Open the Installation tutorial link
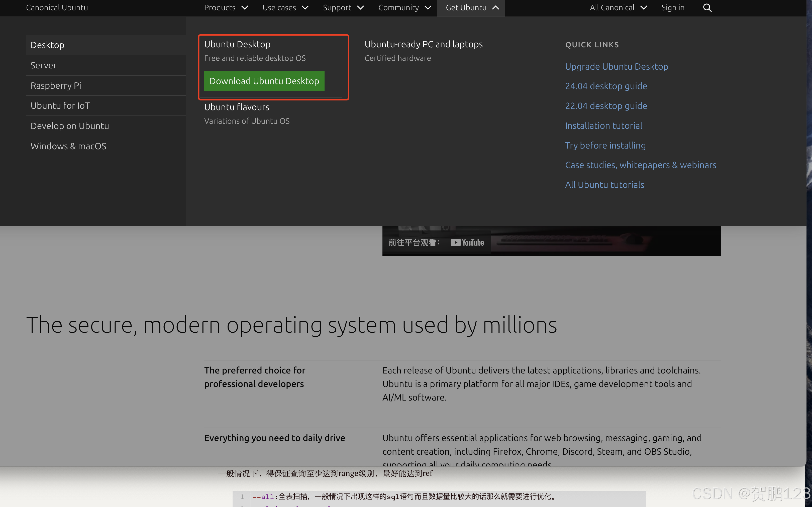The width and height of the screenshot is (812, 507). coord(603,125)
